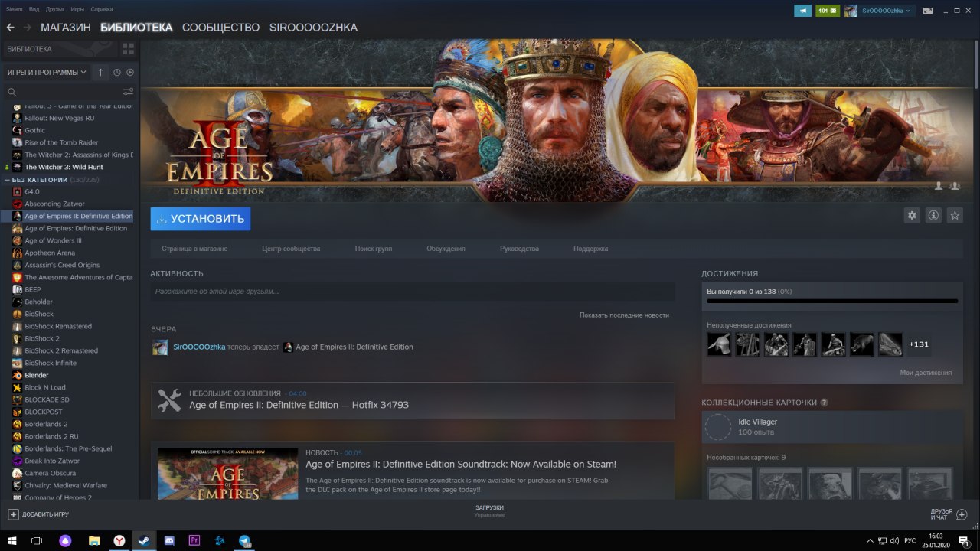Viewport: 980px width, 551px height.
Task: Open the Guides link (Руководства)
Action: tap(519, 249)
